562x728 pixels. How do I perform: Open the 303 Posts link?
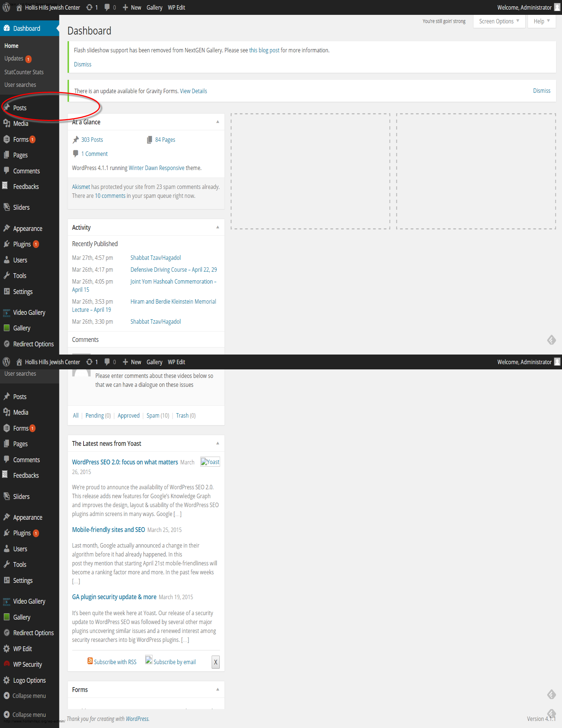coord(92,140)
